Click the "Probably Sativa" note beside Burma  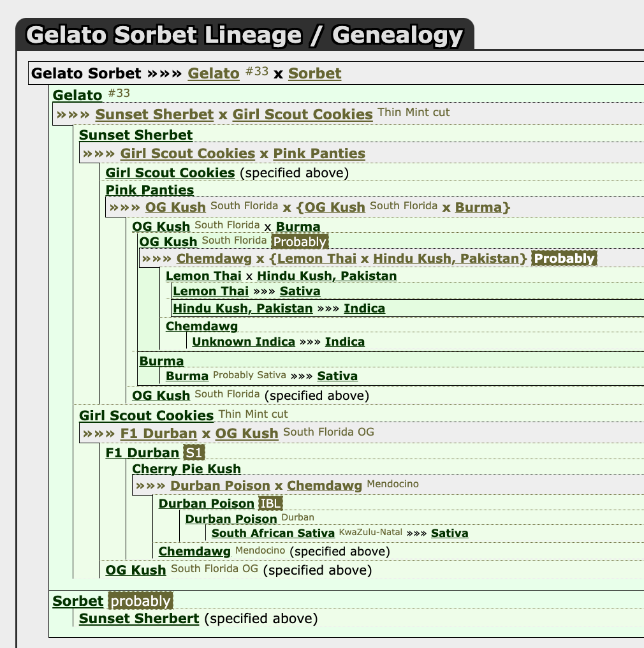(x=249, y=375)
